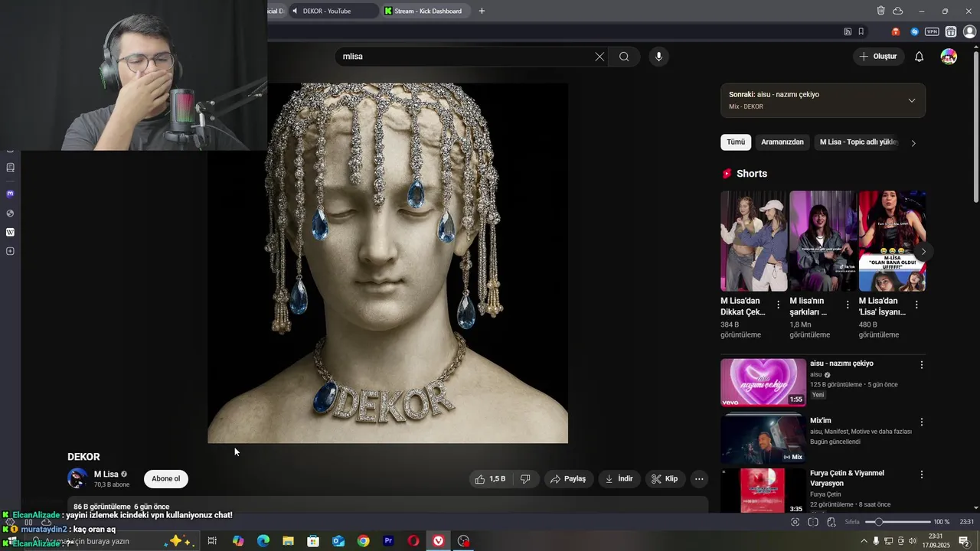980x551 pixels.
Task: Open the blue Shazam extension icon
Action: pyautogui.click(x=914, y=32)
